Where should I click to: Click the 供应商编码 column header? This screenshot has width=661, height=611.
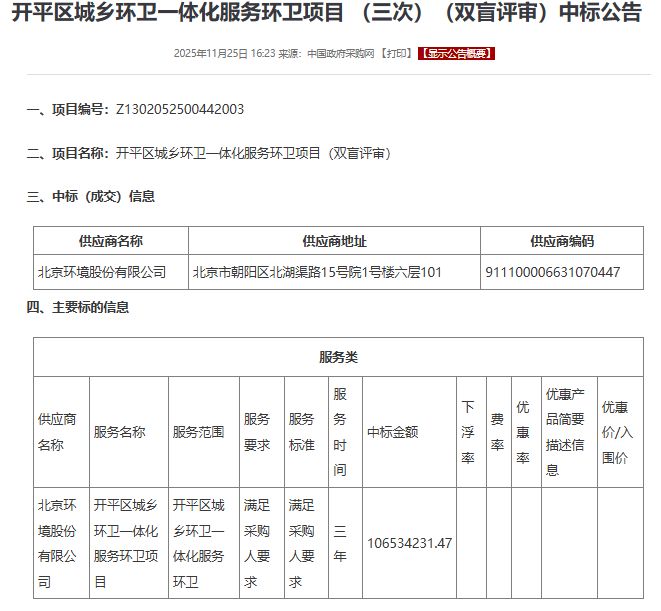tap(562, 241)
